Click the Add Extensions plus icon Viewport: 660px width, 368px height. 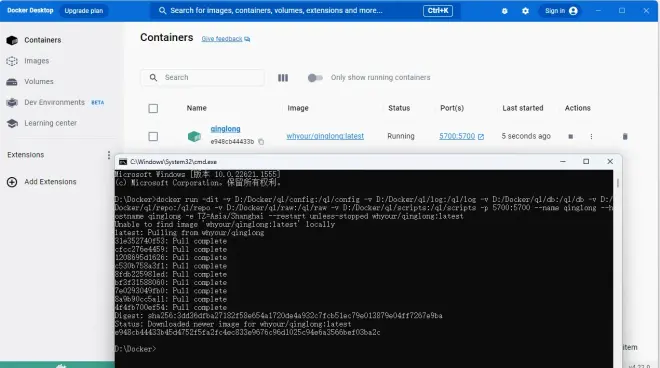(x=12, y=182)
